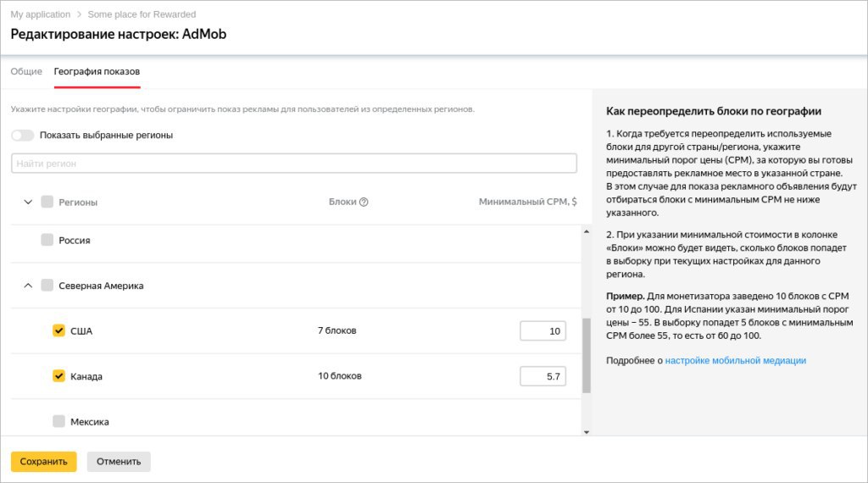Toggle the Регионы header chevron
The width and height of the screenshot is (868, 483).
(x=28, y=202)
